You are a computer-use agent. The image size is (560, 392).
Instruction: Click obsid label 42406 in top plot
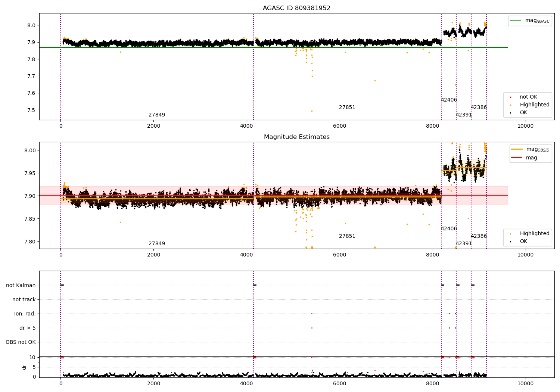[x=449, y=100]
